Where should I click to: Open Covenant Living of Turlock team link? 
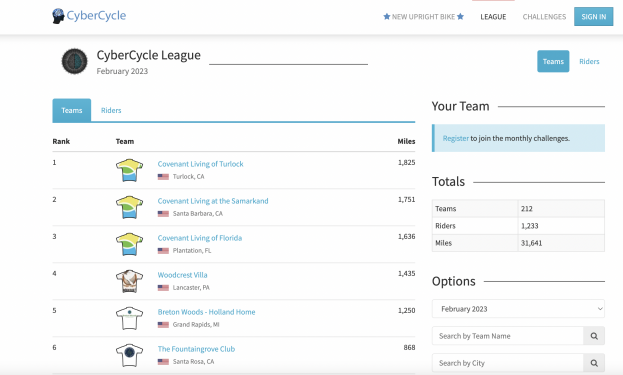pyautogui.click(x=200, y=164)
